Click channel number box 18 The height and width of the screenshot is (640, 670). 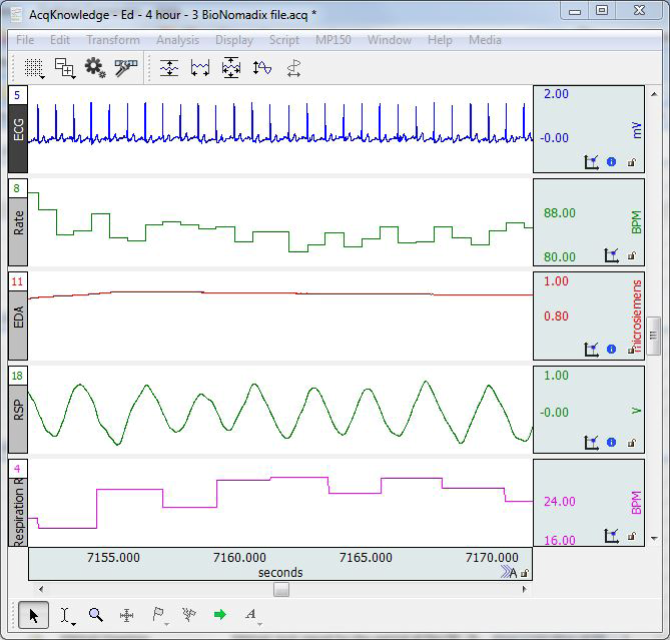pyautogui.click(x=18, y=376)
